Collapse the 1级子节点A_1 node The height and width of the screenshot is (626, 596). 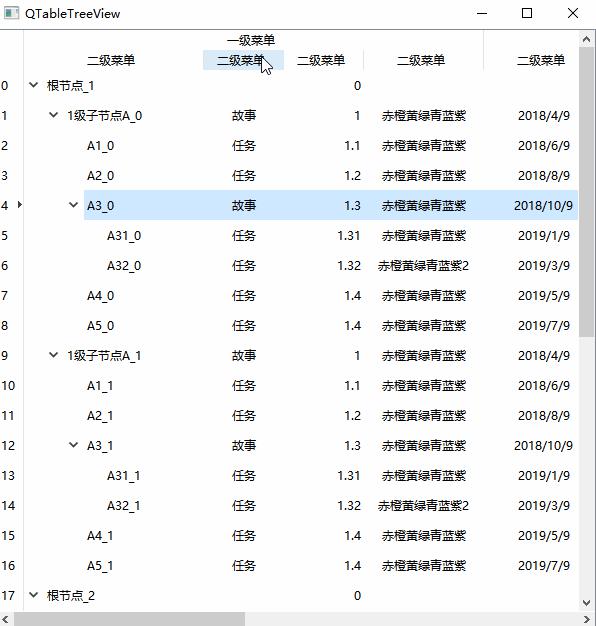coord(53,355)
